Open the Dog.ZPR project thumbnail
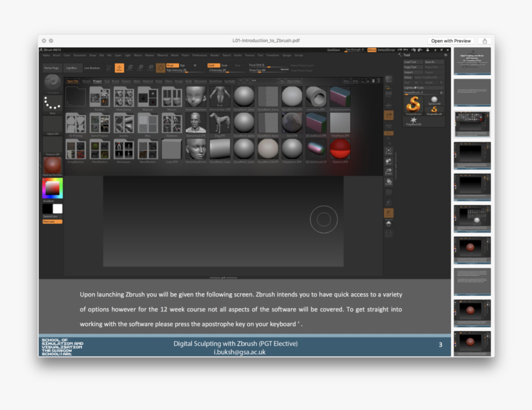 (x=220, y=124)
